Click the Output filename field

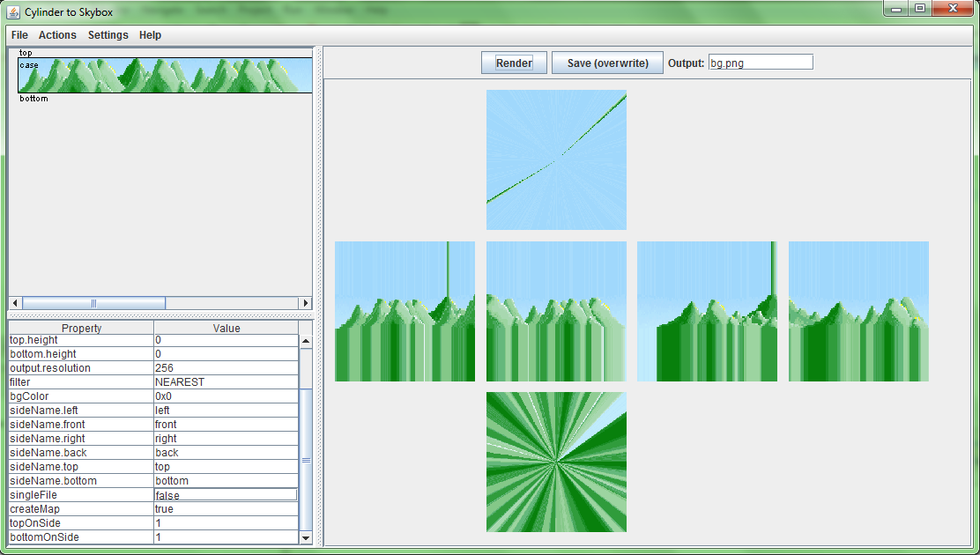[761, 63]
